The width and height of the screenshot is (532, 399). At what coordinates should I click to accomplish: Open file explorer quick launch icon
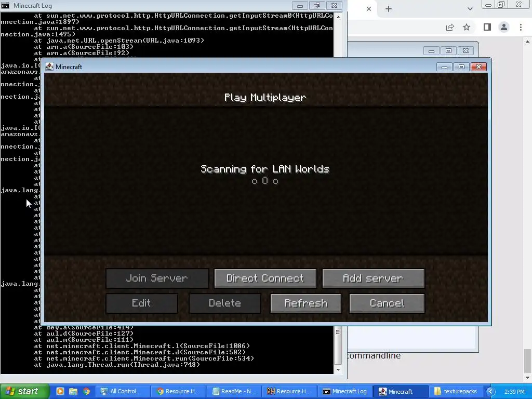pos(73,391)
